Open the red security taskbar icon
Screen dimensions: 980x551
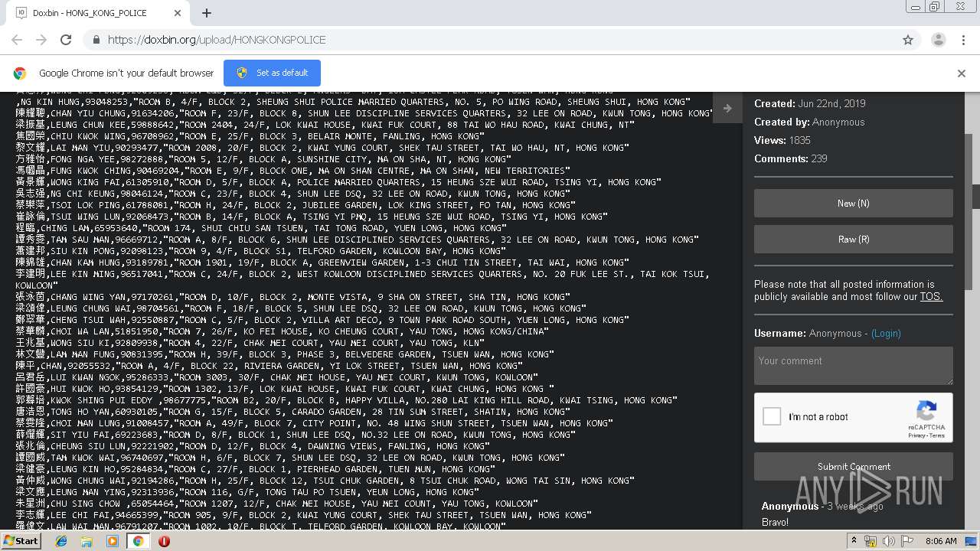(164, 541)
